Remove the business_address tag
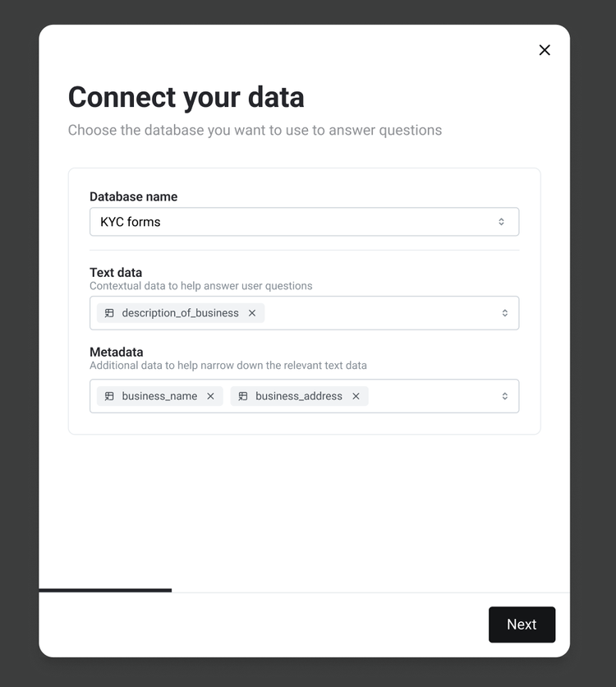The width and height of the screenshot is (616, 687). tap(356, 396)
